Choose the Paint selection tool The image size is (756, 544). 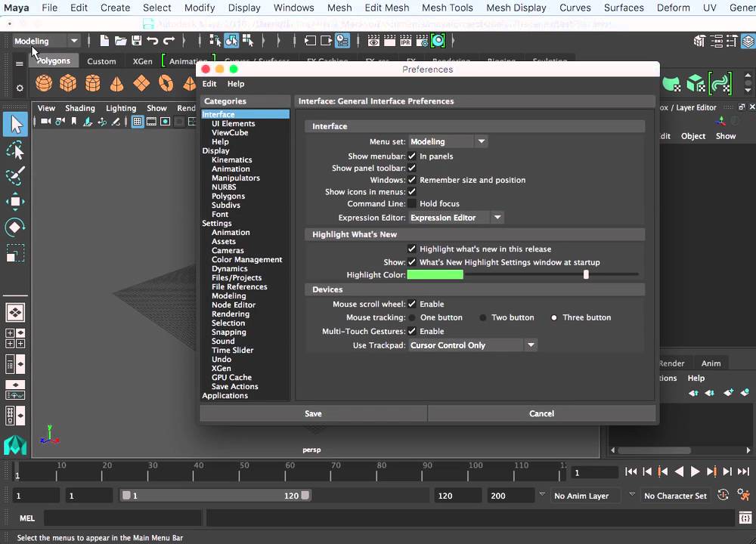15,176
